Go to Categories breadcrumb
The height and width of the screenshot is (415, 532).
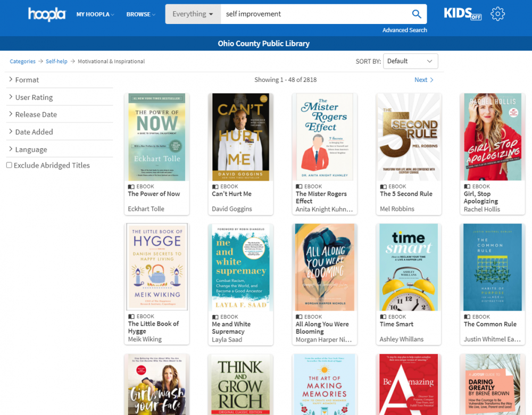(22, 61)
